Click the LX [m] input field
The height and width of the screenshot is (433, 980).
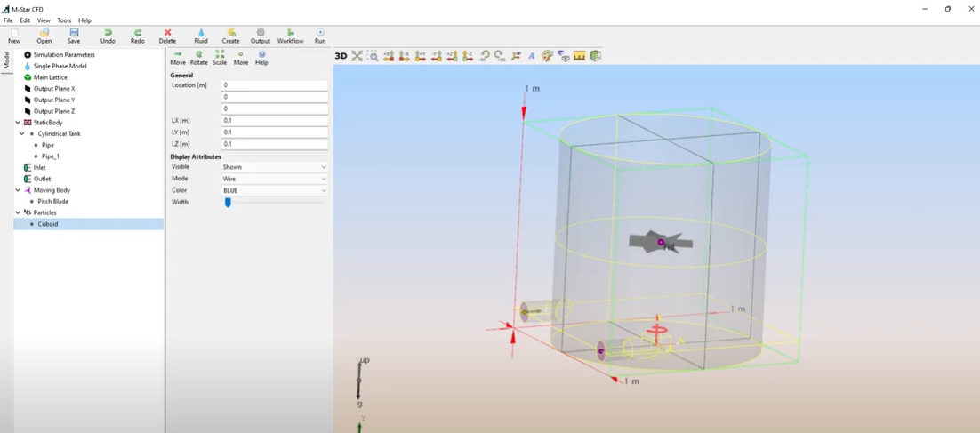pos(274,120)
